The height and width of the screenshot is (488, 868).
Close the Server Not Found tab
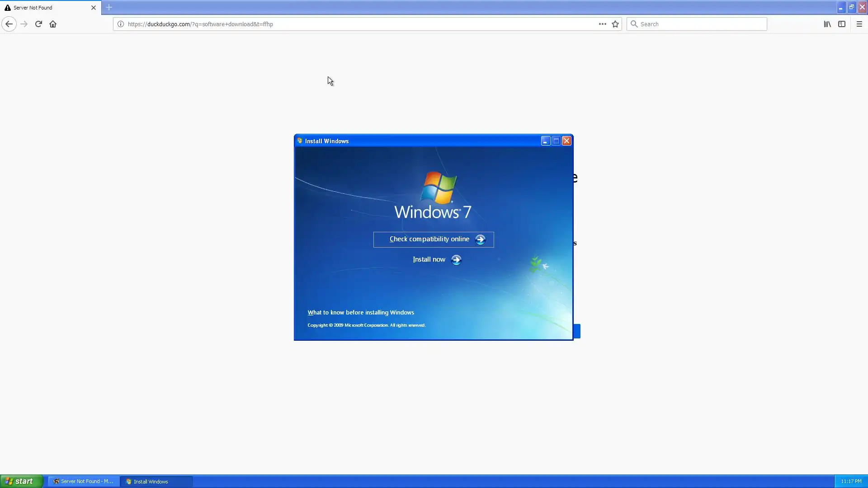pos(94,8)
